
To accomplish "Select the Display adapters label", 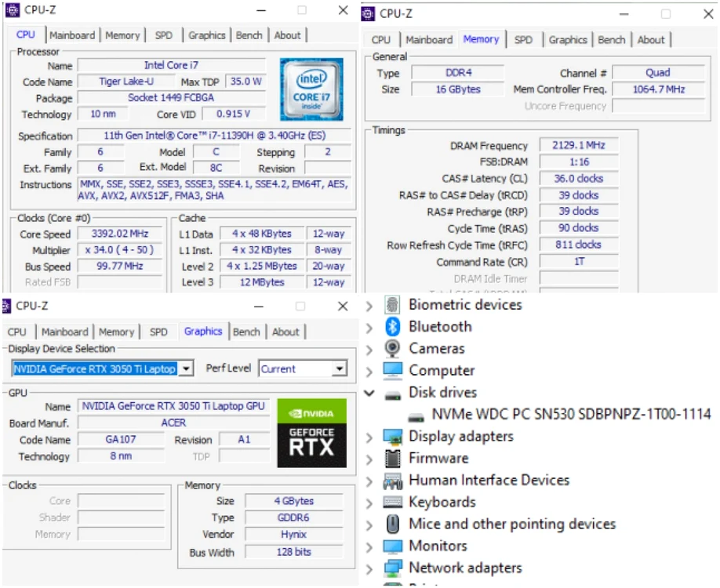I will pyautogui.click(x=461, y=437).
